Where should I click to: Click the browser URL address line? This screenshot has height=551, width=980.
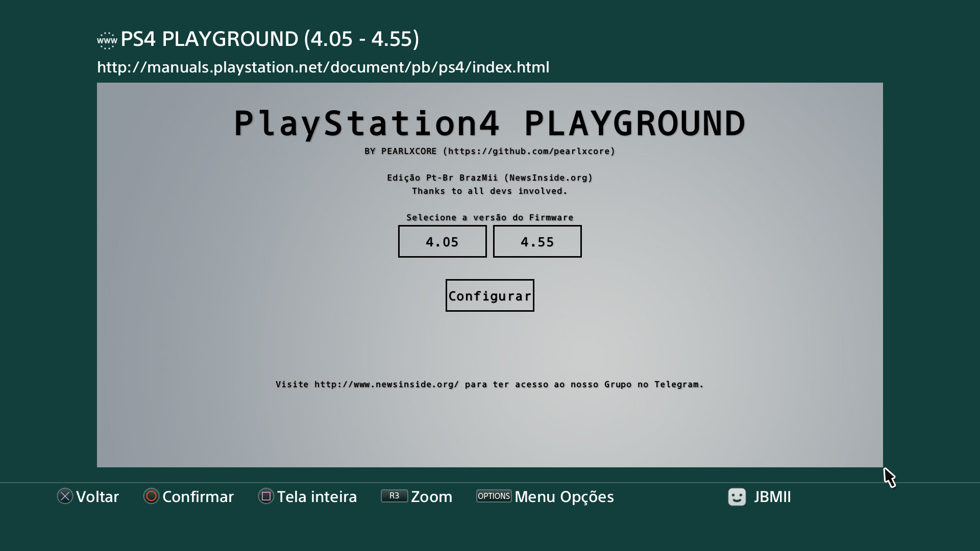[323, 67]
